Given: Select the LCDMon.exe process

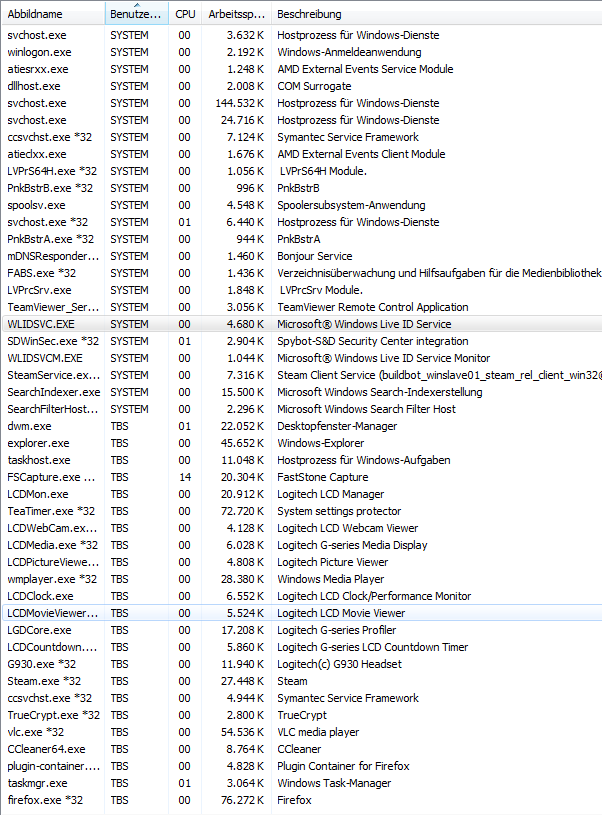Looking at the screenshot, I should pyautogui.click(x=302, y=494).
